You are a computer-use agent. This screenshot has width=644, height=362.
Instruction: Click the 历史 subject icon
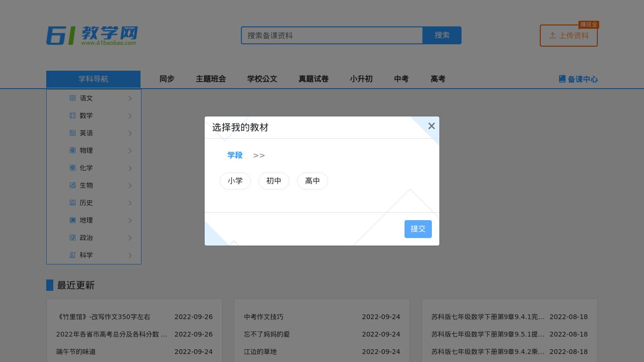[73, 203]
